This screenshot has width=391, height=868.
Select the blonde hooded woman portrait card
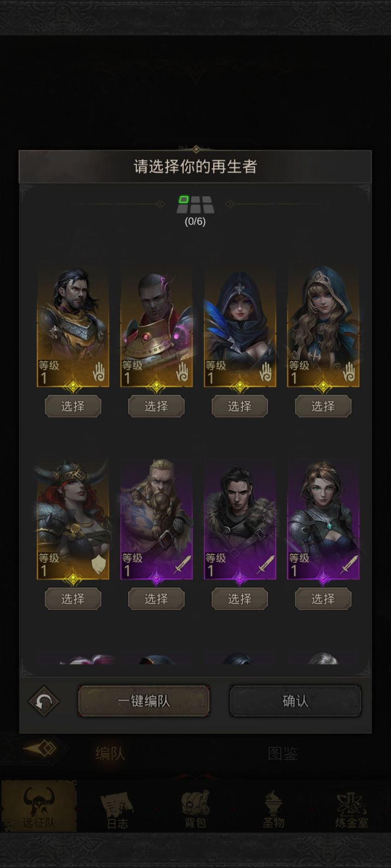(x=323, y=327)
